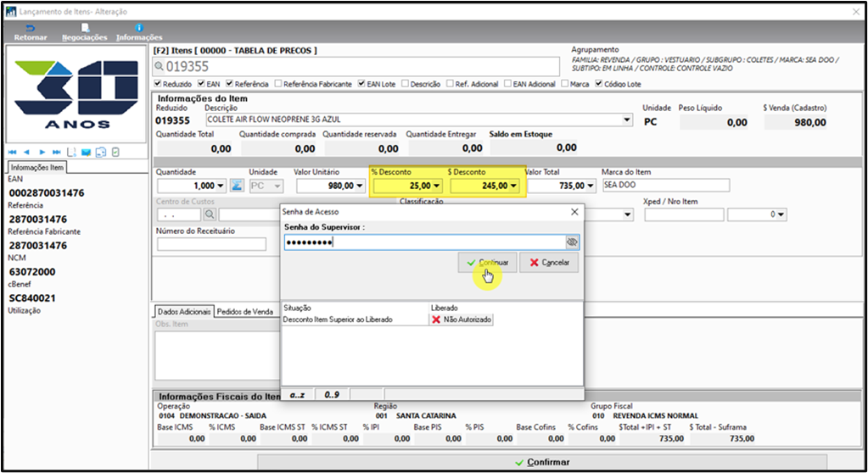Uncheck the EAN Lote checkbox
The width and height of the screenshot is (868, 473).
(x=361, y=84)
